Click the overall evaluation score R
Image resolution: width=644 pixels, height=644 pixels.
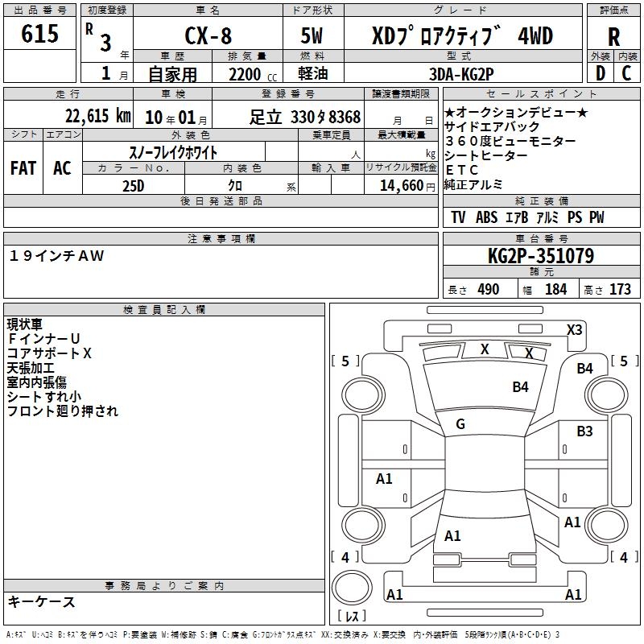pyautogui.click(x=613, y=35)
